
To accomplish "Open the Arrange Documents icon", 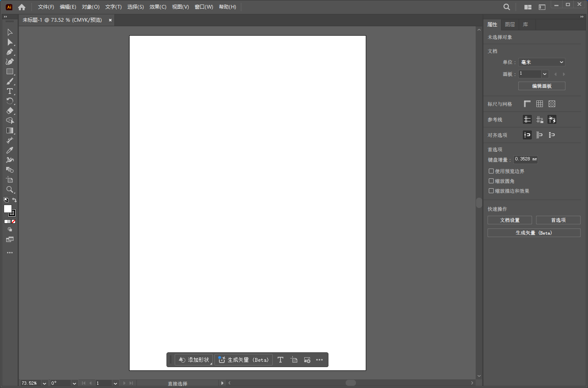I will [528, 7].
